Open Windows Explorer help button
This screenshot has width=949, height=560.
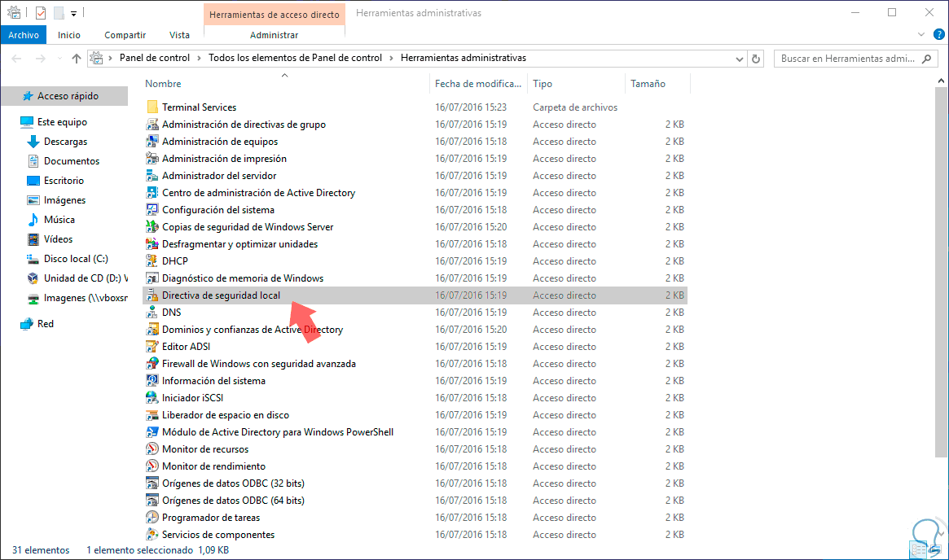[x=938, y=34]
